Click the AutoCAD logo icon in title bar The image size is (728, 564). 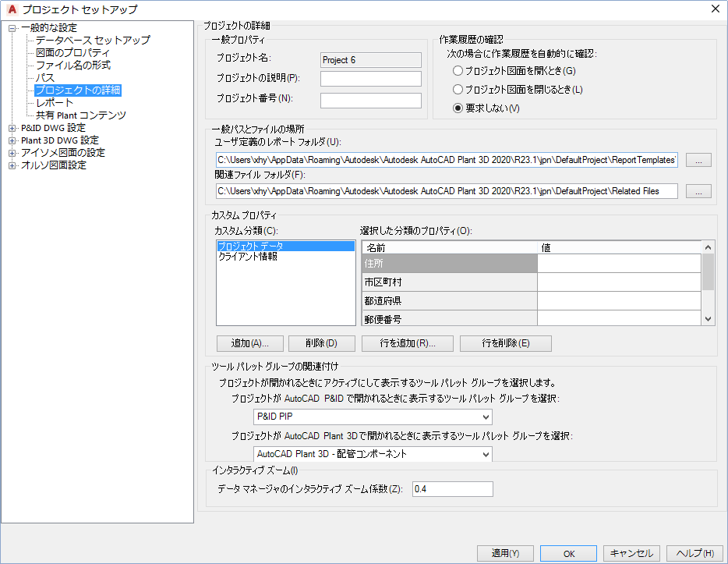tap(12, 9)
